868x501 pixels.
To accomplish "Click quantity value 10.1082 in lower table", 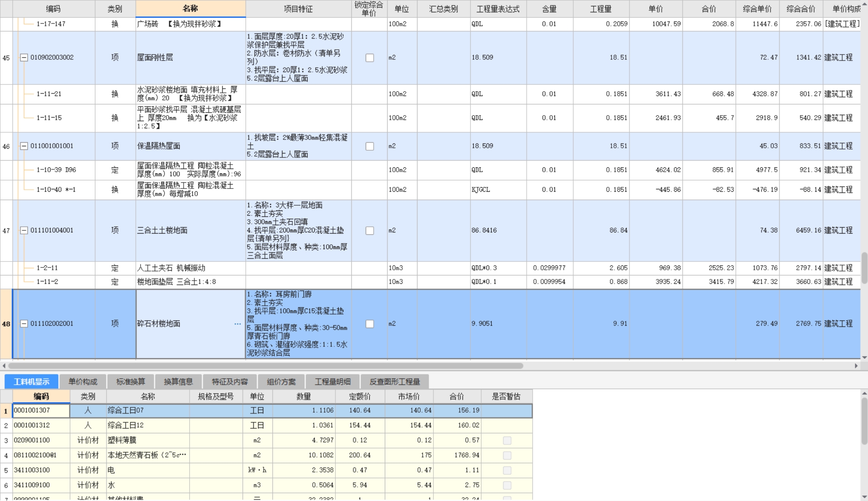I will click(304, 455).
